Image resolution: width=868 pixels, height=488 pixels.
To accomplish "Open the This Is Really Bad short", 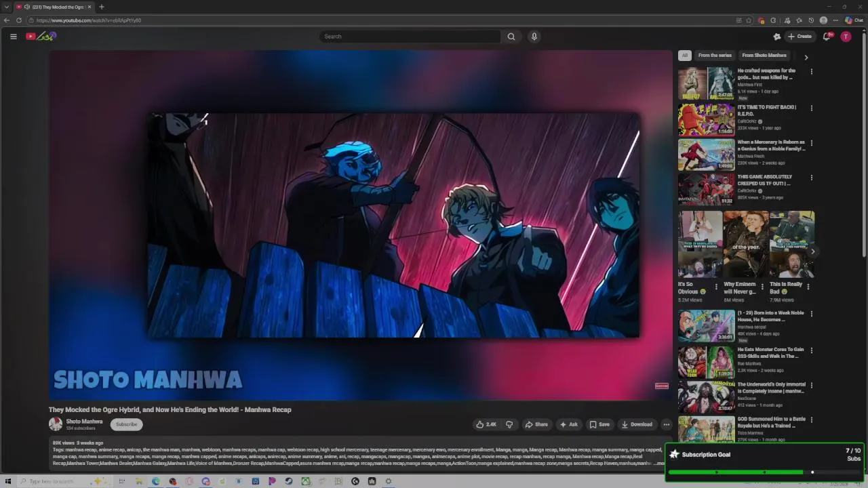I will tap(792, 245).
